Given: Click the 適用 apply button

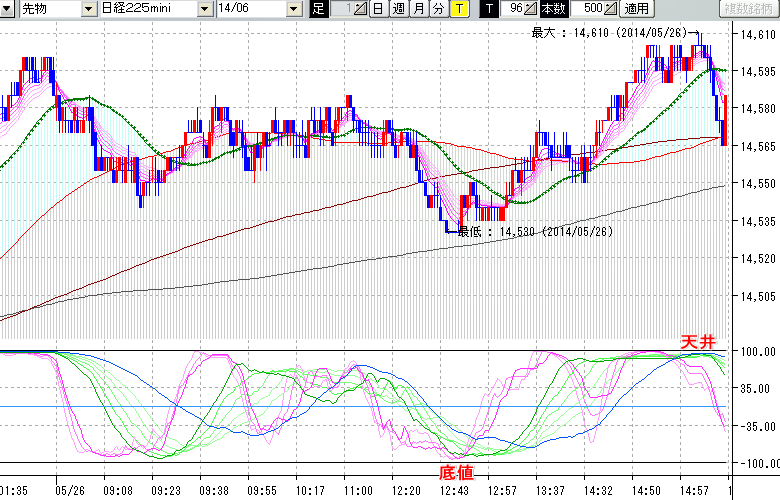Looking at the screenshot, I should 636,9.
